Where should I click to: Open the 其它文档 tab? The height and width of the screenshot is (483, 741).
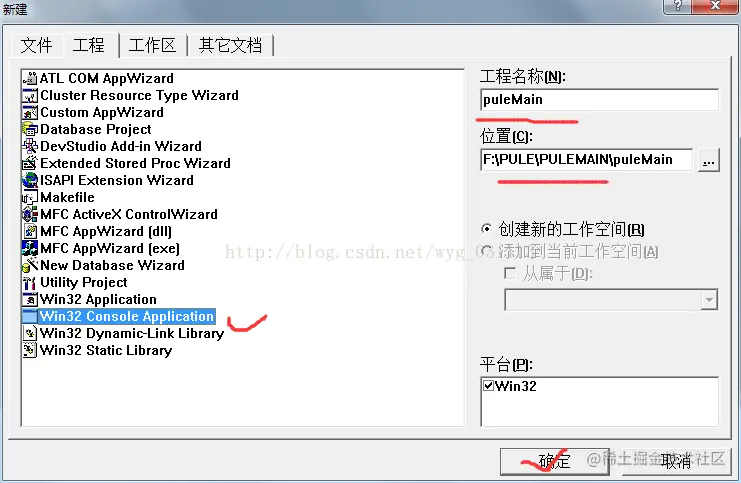230,45
